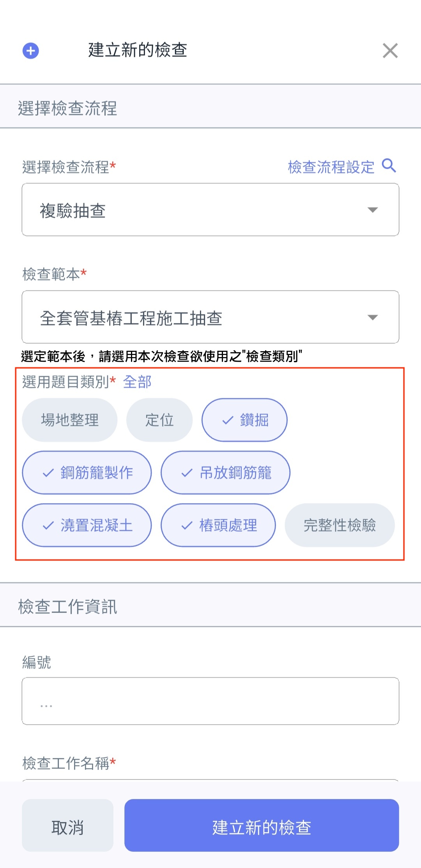Submit with the blue 建立新的檢查 button

click(262, 826)
